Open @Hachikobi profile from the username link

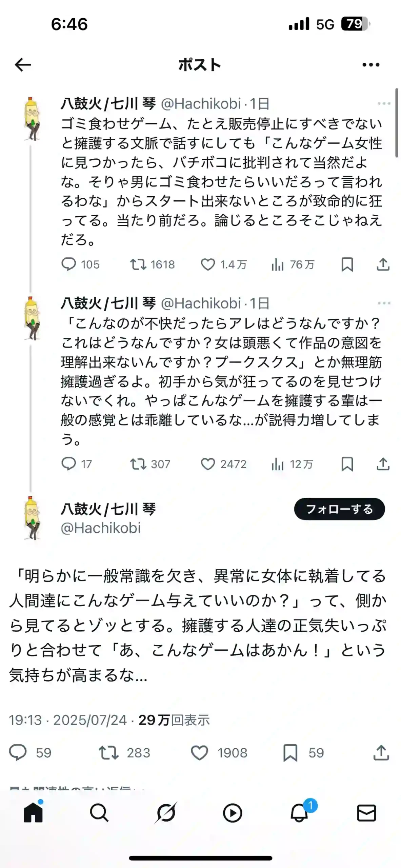pos(102,528)
